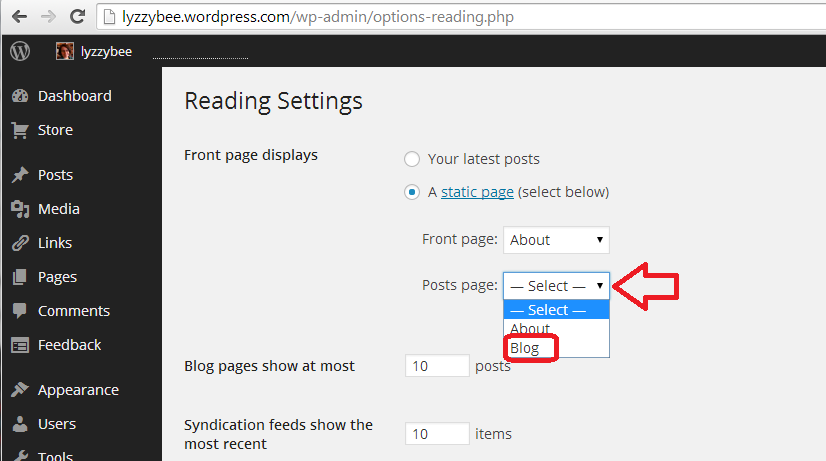826x461 pixels.
Task: Open the Pages menu item
Action: point(57,277)
